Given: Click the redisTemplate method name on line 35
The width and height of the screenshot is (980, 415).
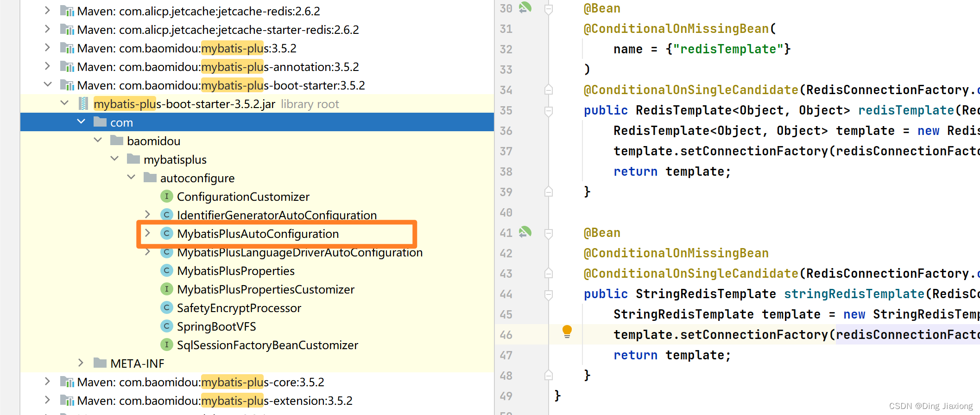Looking at the screenshot, I should [906, 110].
